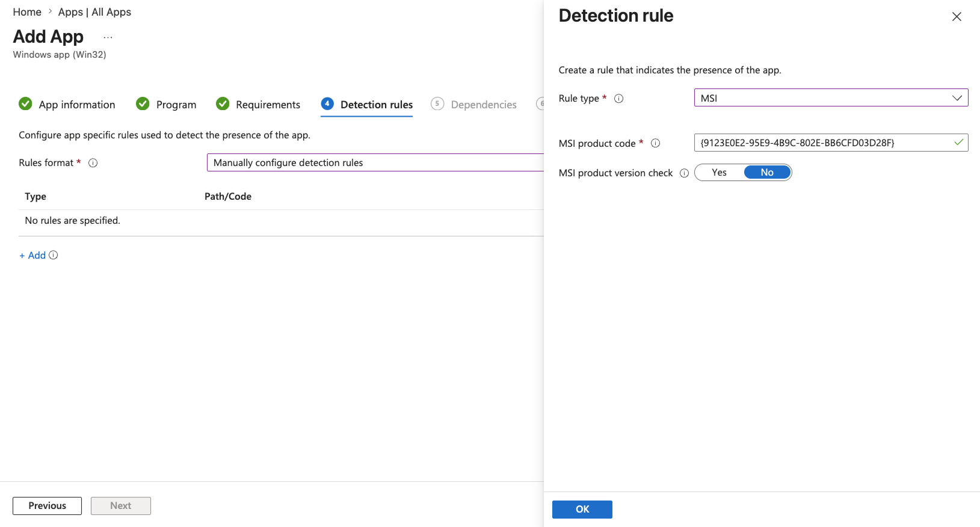Click the Requirements step green checkmark icon
Screen dimensions: 980x527
click(223, 104)
